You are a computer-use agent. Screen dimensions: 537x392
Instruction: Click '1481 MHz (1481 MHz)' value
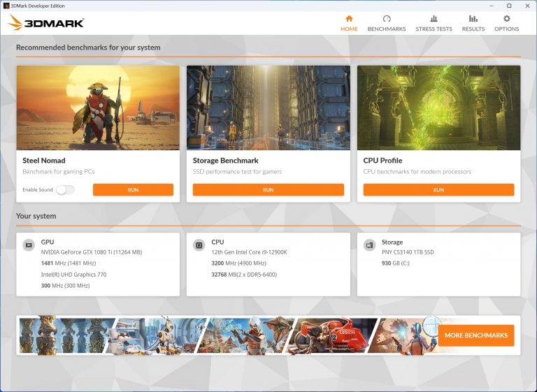(69, 263)
